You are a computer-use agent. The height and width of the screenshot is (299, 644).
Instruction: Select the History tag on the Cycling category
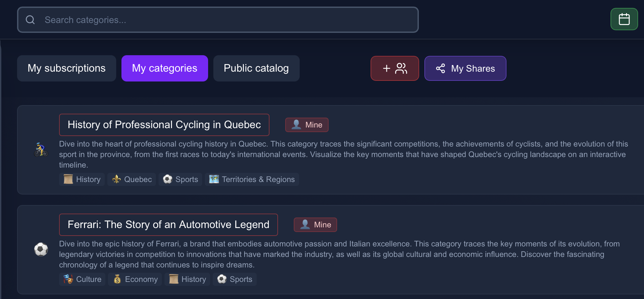tap(82, 179)
